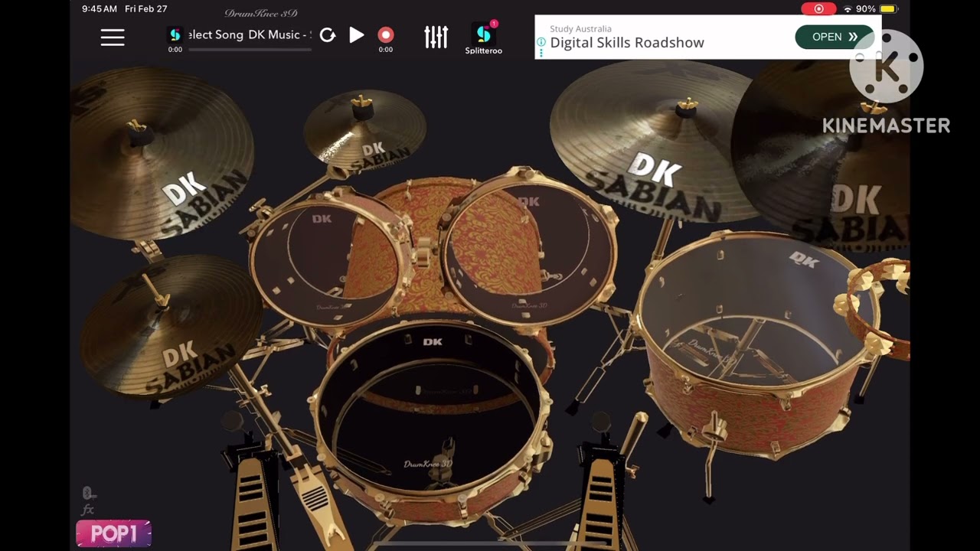The image size is (980, 551).
Task: Restart the song with the reload icon
Action: coord(328,35)
